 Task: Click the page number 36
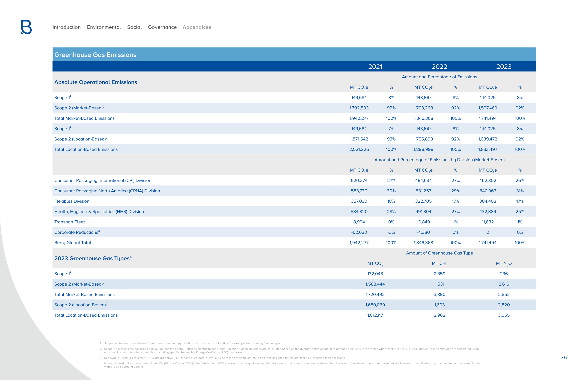564,357
